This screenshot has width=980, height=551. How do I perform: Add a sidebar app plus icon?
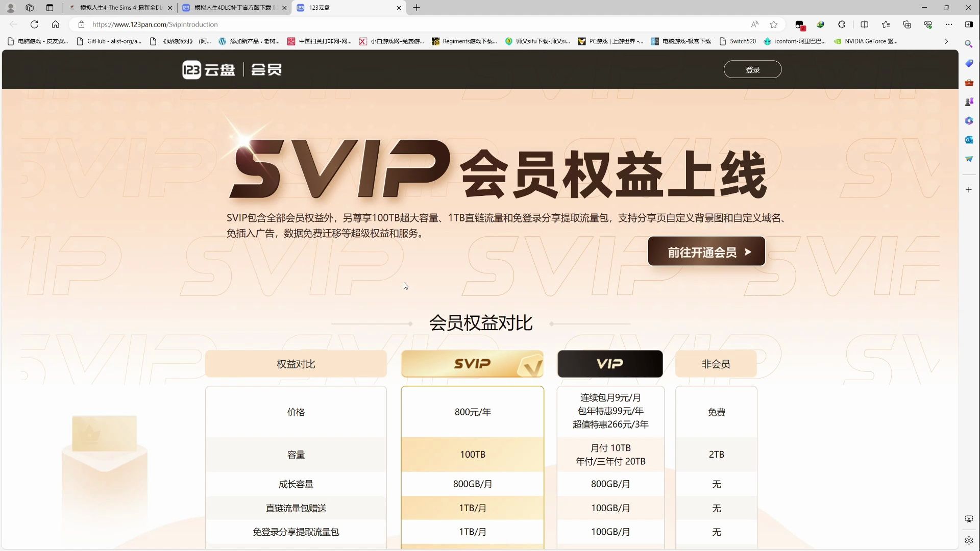(x=969, y=189)
